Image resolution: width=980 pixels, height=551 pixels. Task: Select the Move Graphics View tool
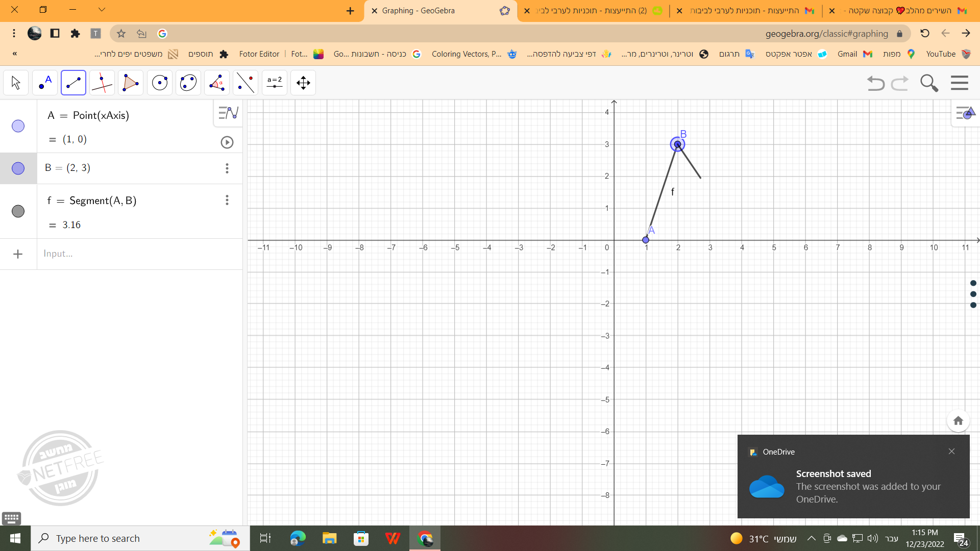(x=303, y=83)
